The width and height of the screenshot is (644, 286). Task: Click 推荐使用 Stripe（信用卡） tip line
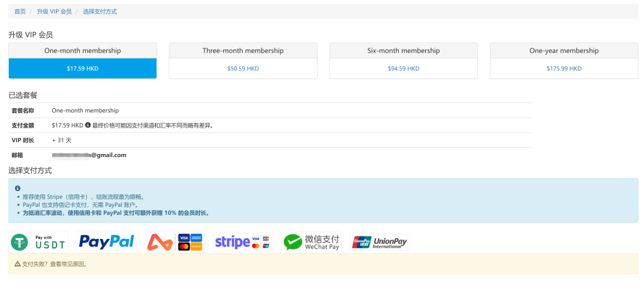coord(84,197)
